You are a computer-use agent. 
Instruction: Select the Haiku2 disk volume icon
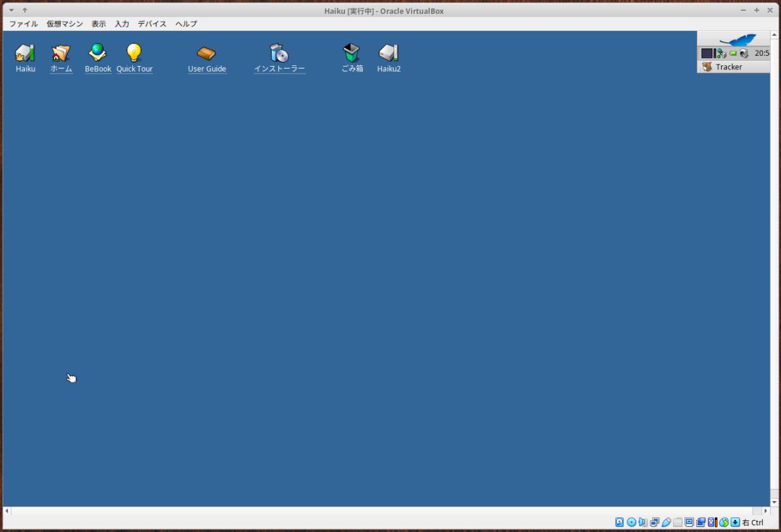tap(389, 58)
